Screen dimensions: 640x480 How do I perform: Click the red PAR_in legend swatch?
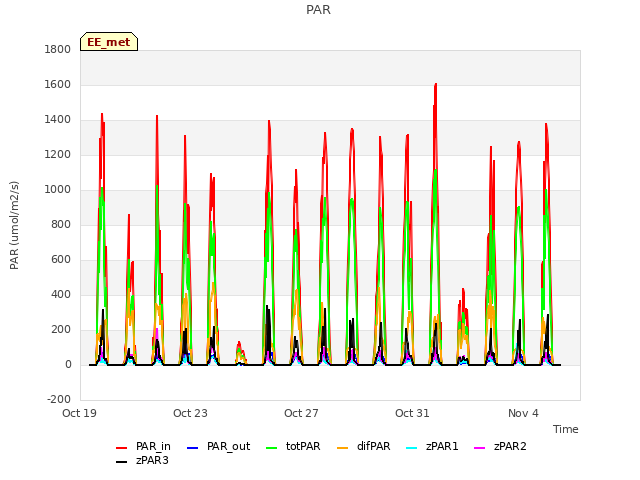(x=122, y=448)
